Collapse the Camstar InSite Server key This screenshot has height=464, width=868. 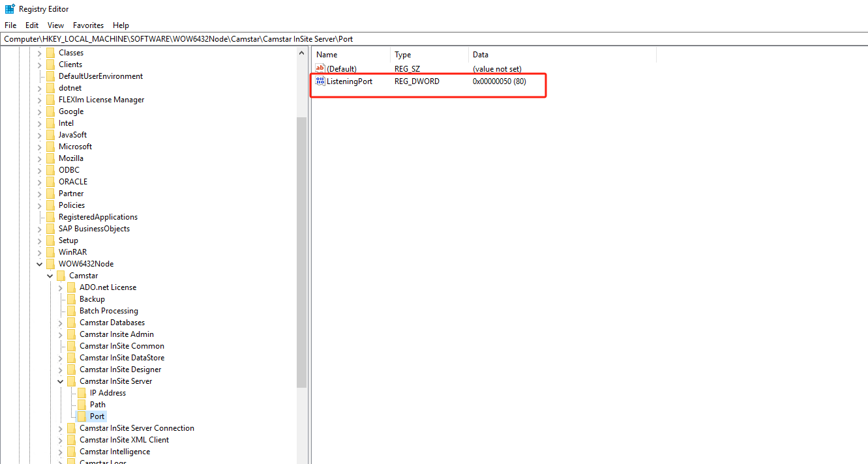coord(61,381)
